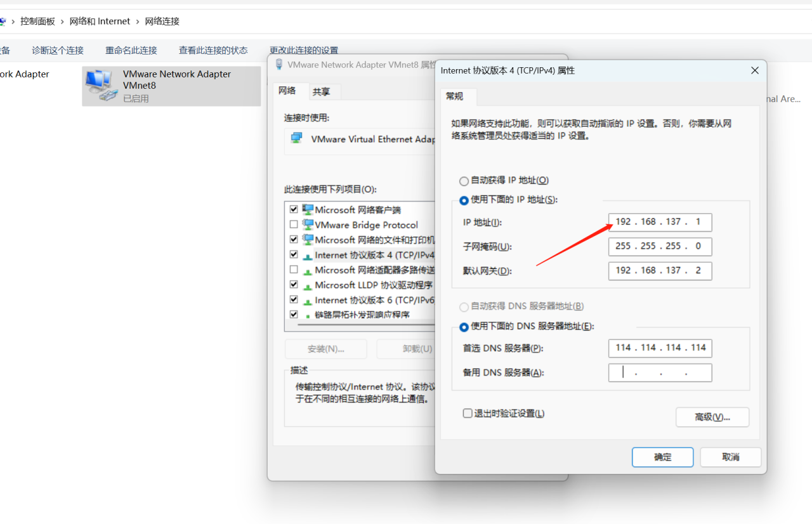Click the 卸载(U) button
This screenshot has width=812, height=524.
[407, 349]
